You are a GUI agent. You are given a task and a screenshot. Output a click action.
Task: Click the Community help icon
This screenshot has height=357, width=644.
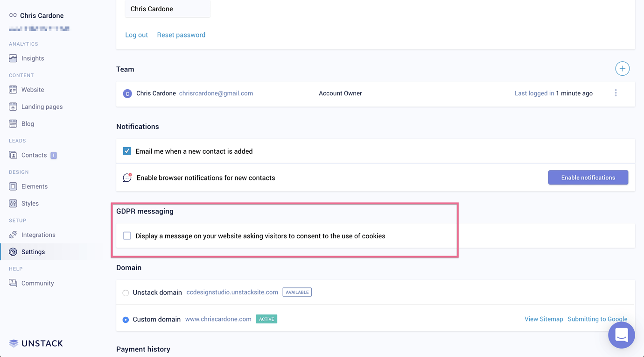[x=13, y=283]
